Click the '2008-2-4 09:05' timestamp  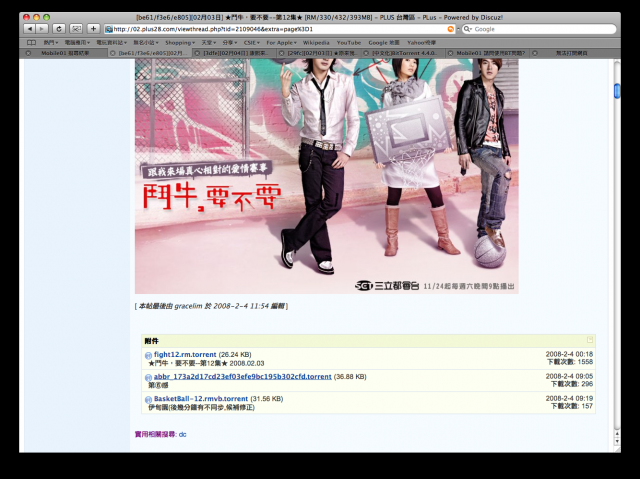(569, 376)
